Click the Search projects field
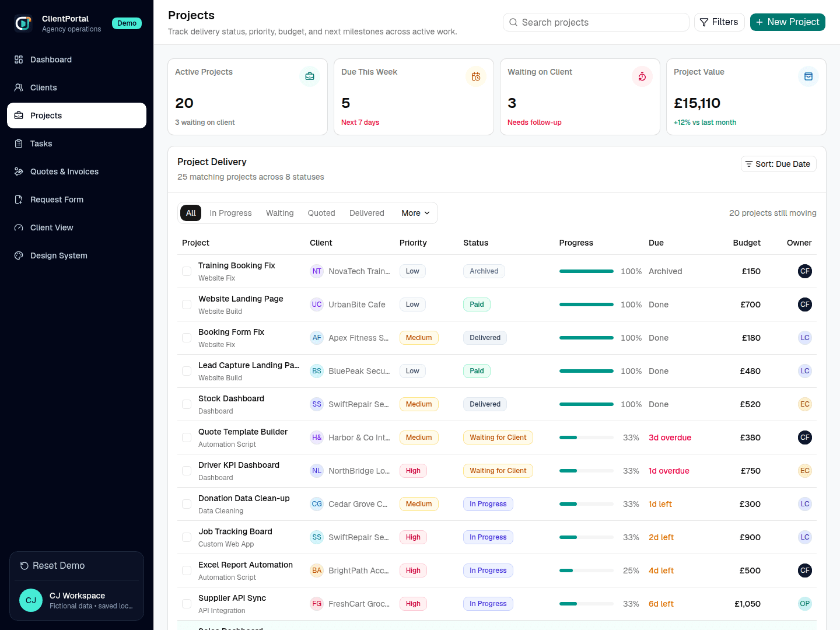 596,22
